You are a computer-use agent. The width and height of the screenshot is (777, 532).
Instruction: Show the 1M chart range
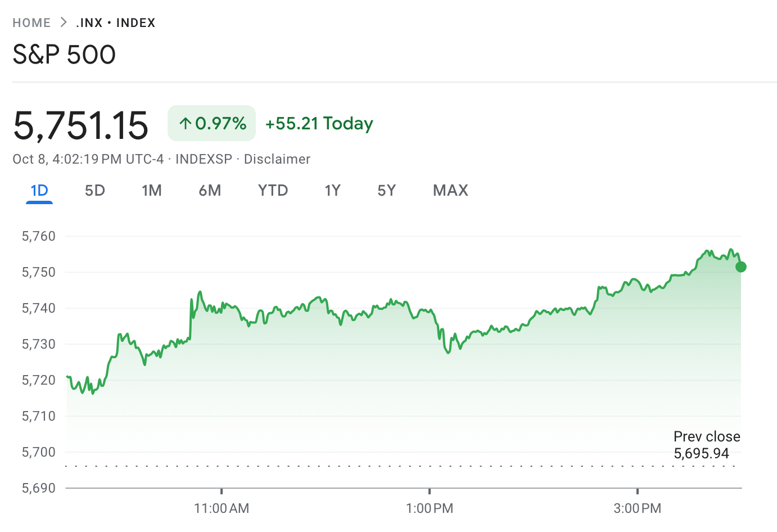152,191
